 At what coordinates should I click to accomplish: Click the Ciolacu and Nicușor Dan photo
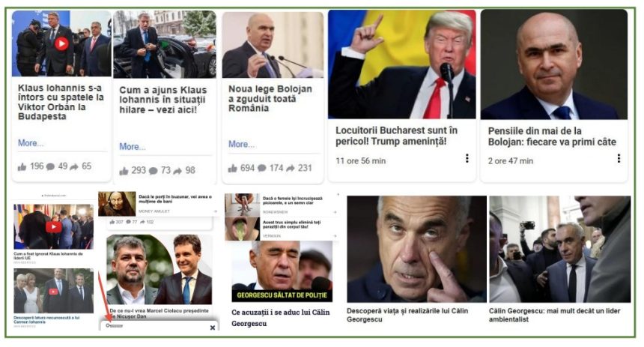[x=159, y=270]
